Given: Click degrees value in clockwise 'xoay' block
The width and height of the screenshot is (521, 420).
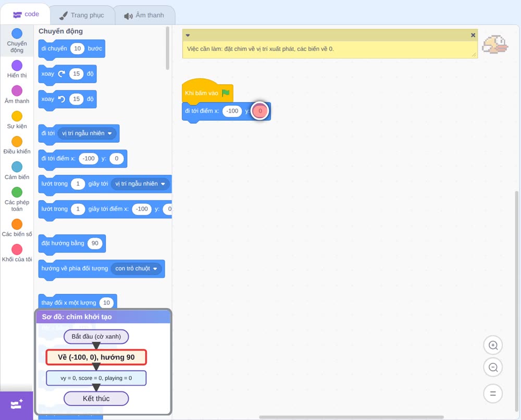Looking at the screenshot, I should 77,74.
